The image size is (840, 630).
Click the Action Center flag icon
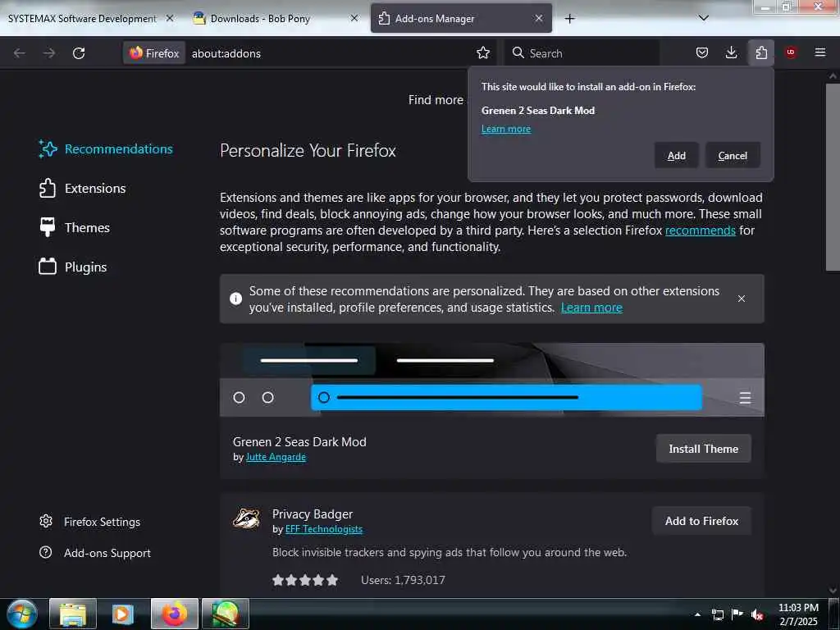(x=737, y=614)
